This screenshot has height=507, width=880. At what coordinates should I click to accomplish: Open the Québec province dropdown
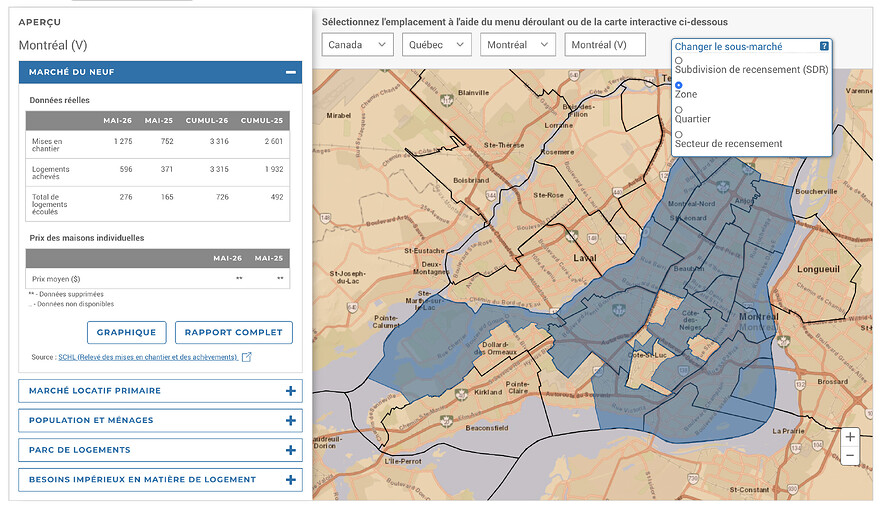(x=436, y=45)
